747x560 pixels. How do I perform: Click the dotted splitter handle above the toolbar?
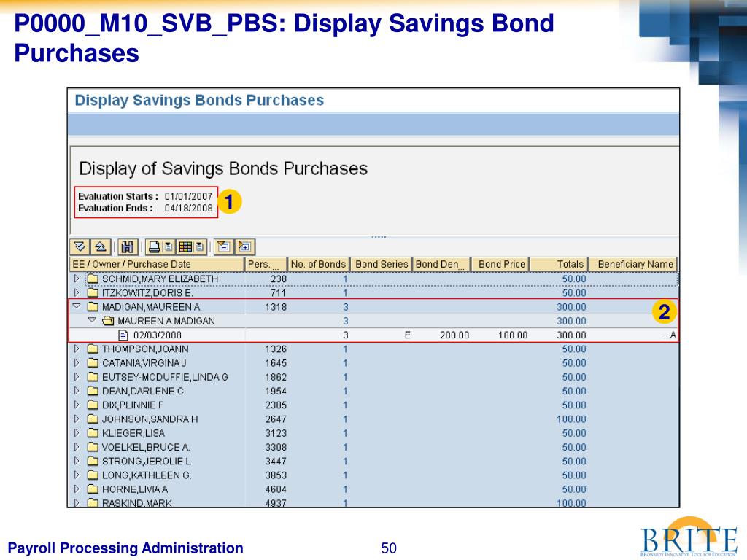379,237
